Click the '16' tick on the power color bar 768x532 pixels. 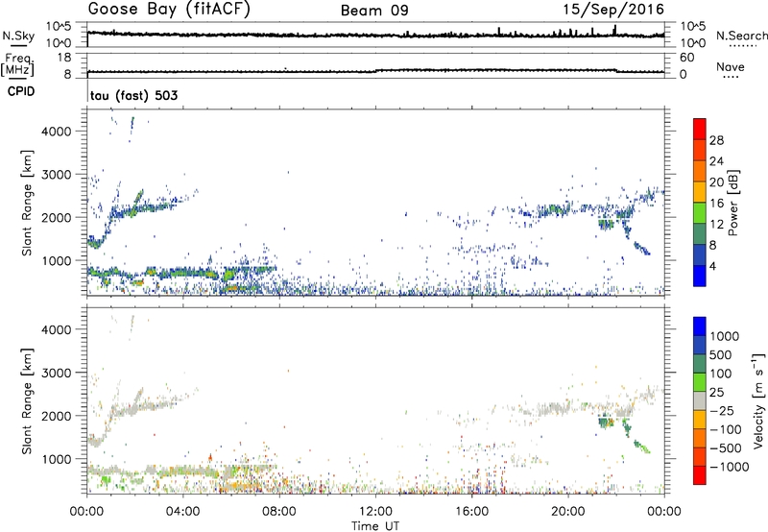coord(716,204)
